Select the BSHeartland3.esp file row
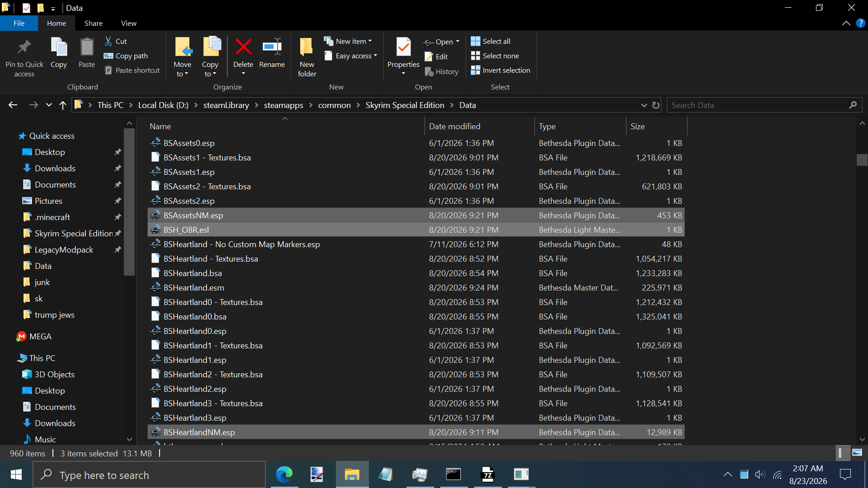868x488 pixels. (416, 418)
